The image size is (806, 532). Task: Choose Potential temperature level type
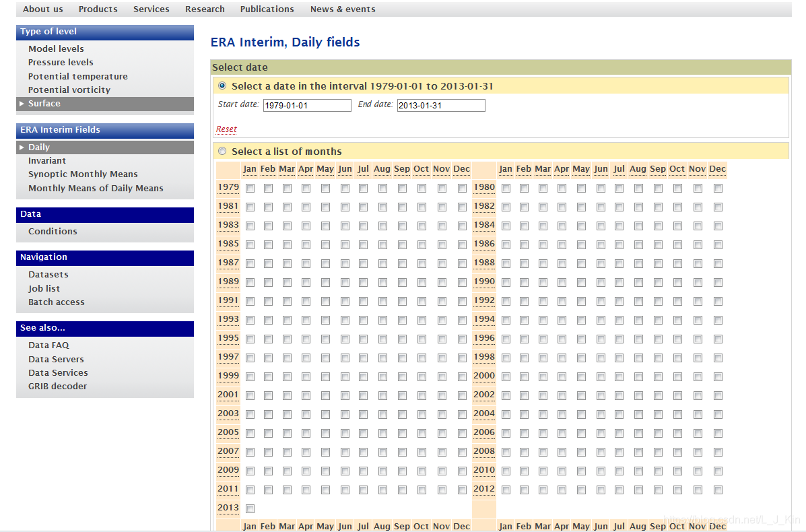point(77,76)
